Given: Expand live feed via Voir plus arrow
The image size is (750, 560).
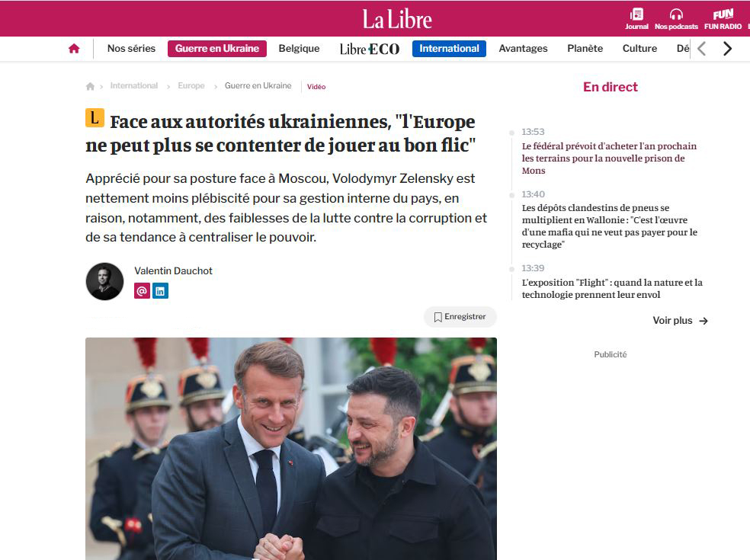Looking at the screenshot, I should point(680,321).
